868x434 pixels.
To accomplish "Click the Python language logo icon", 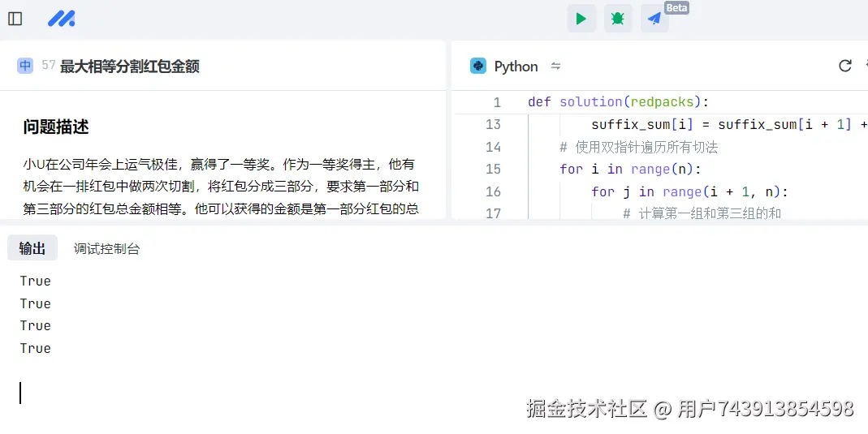I will point(477,66).
